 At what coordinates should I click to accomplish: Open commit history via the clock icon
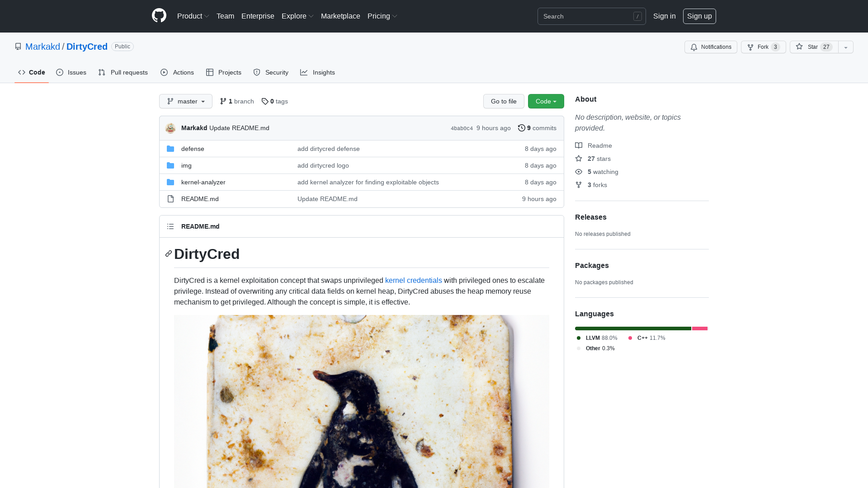(x=521, y=128)
